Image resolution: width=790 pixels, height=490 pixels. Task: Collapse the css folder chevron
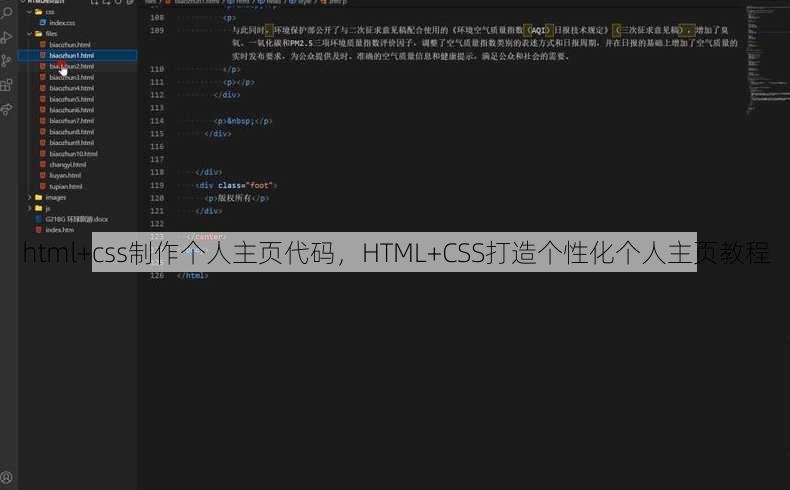point(30,12)
